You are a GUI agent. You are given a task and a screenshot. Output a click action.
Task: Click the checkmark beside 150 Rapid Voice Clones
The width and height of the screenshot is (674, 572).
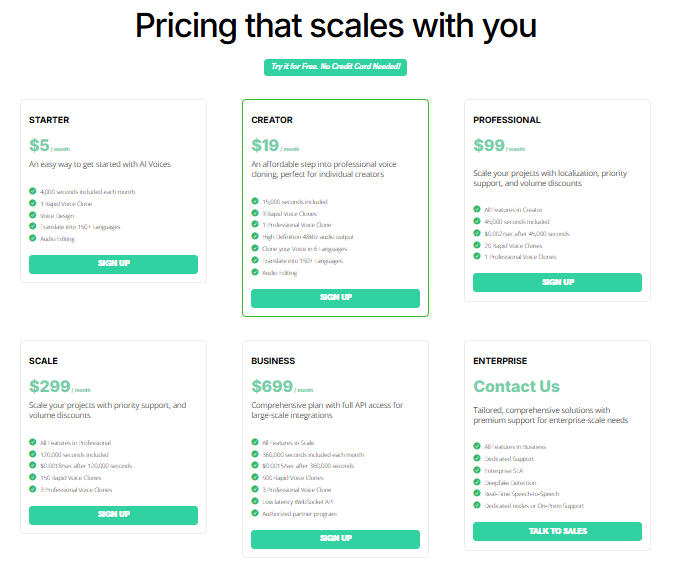click(33, 477)
